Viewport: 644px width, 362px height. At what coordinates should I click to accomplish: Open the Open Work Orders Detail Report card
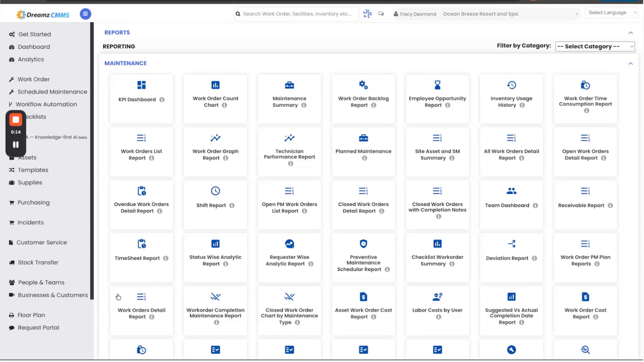click(586, 152)
